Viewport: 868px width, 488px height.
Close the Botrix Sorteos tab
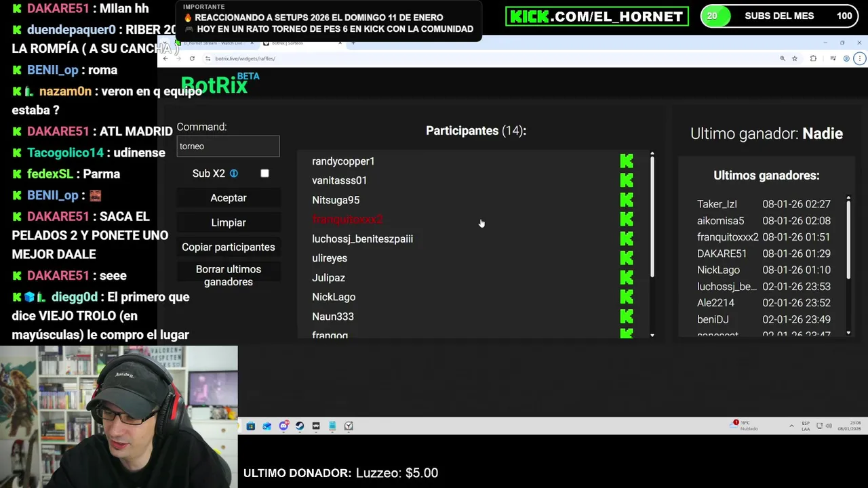click(341, 43)
